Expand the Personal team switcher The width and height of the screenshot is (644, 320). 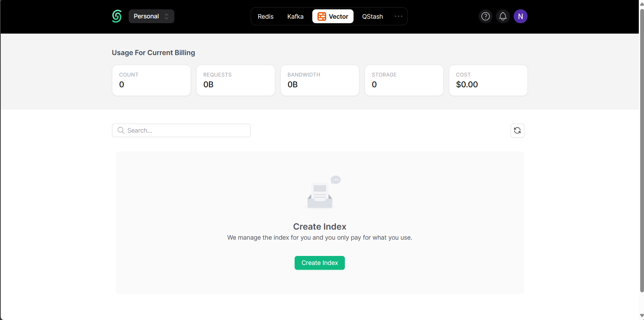coord(151,16)
